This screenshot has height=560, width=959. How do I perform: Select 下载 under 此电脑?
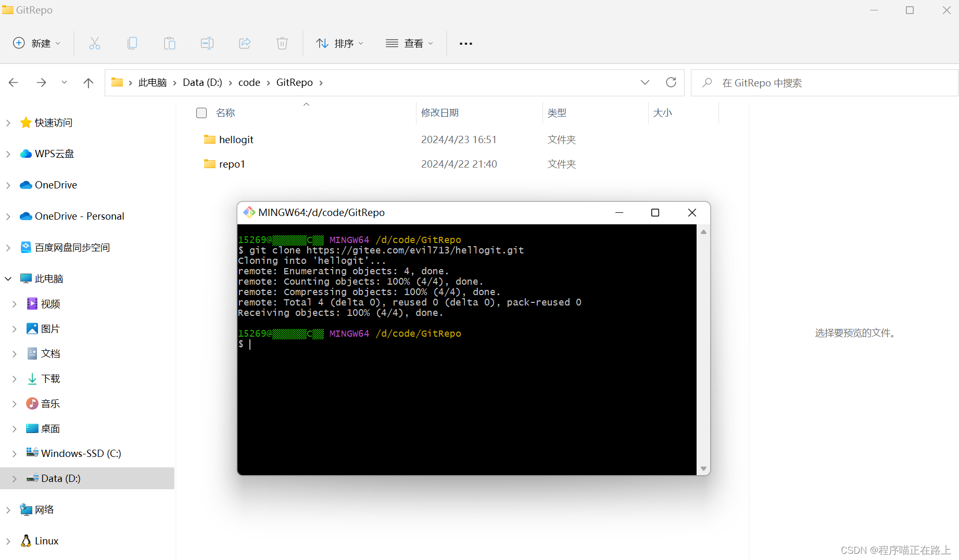[43, 379]
